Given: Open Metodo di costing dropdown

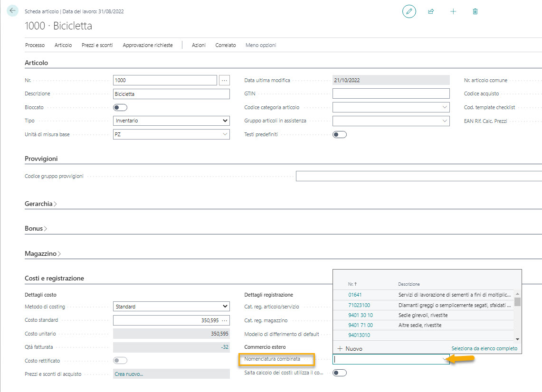Looking at the screenshot, I should pyautogui.click(x=171, y=307).
